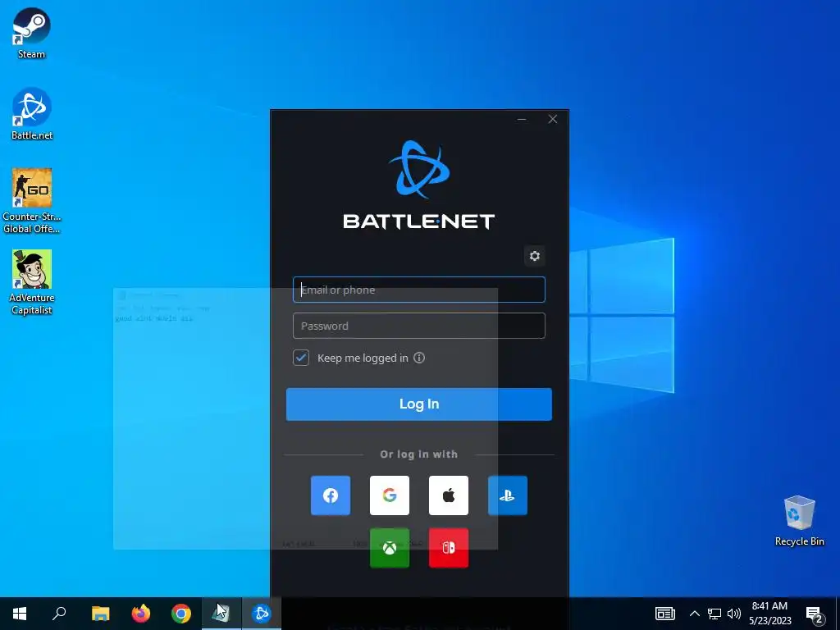Log in with Apple
Viewport: 840px width, 630px height.
[449, 495]
